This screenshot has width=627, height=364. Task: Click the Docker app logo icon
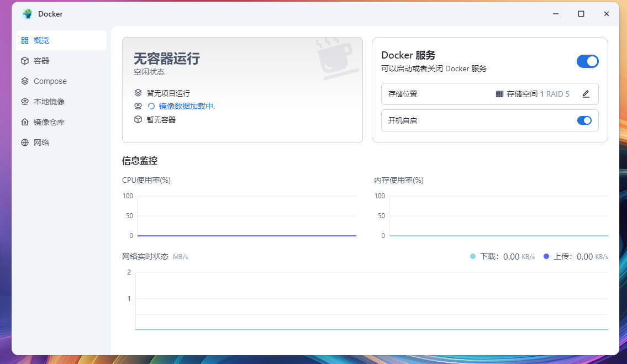(x=27, y=14)
